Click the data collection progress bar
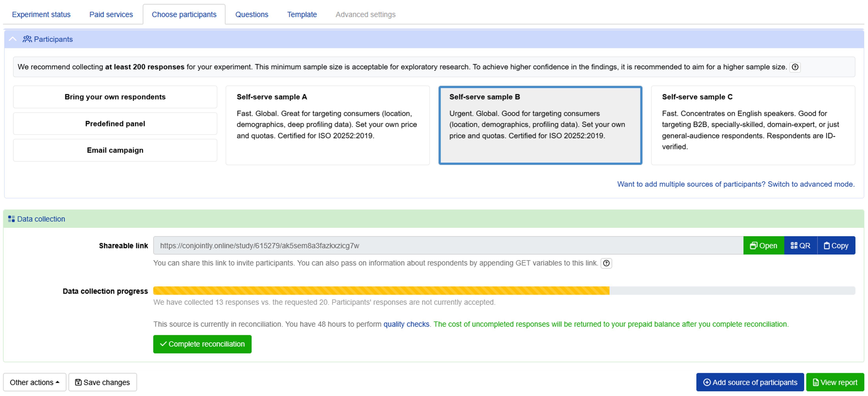This screenshot has height=396, width=868. point(504,291)
